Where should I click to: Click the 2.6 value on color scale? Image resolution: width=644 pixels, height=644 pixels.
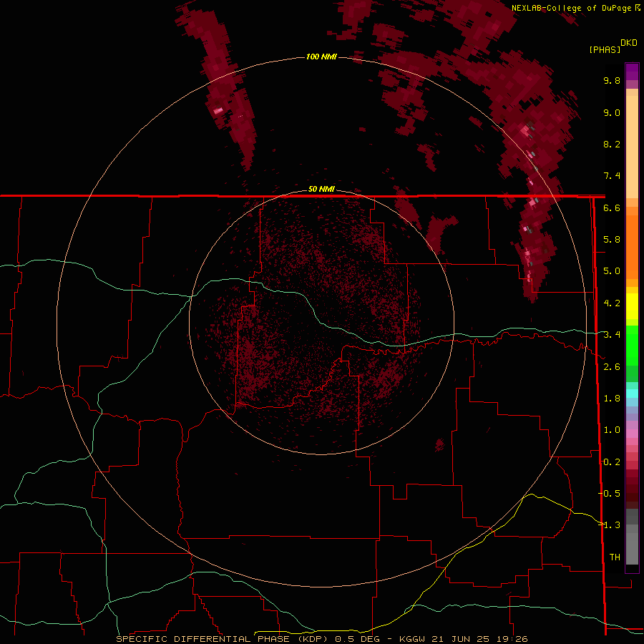coord(612,367)
